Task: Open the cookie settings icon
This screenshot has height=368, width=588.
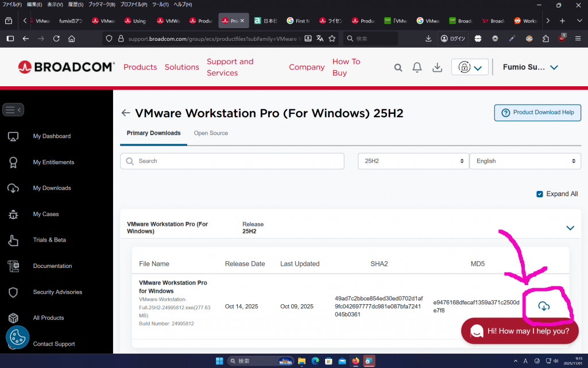Action: click(x=18, y=338)
